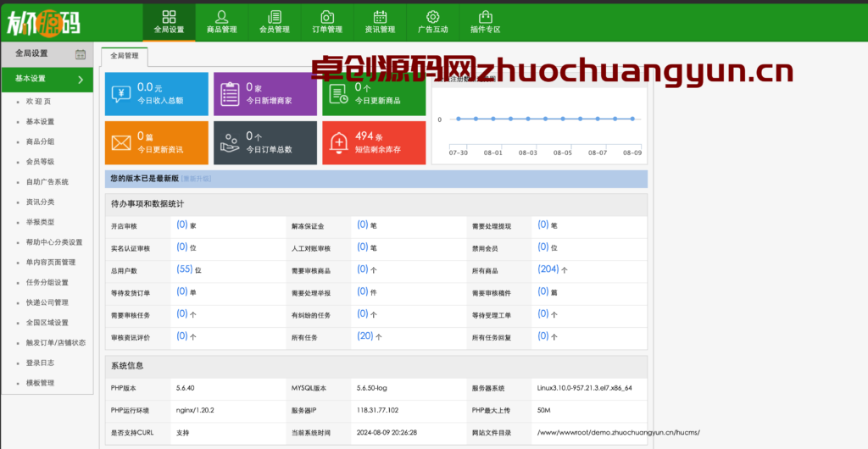The image size is (868, 449).
Task: Click the yen icon on 今日收入总额 card
Action: pos(120,93)
